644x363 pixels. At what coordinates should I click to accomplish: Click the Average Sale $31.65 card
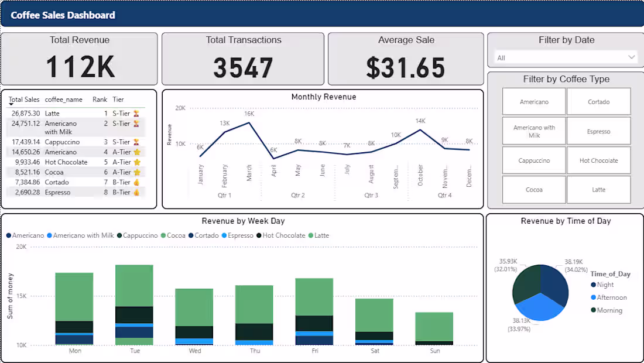tap(406, 59)
